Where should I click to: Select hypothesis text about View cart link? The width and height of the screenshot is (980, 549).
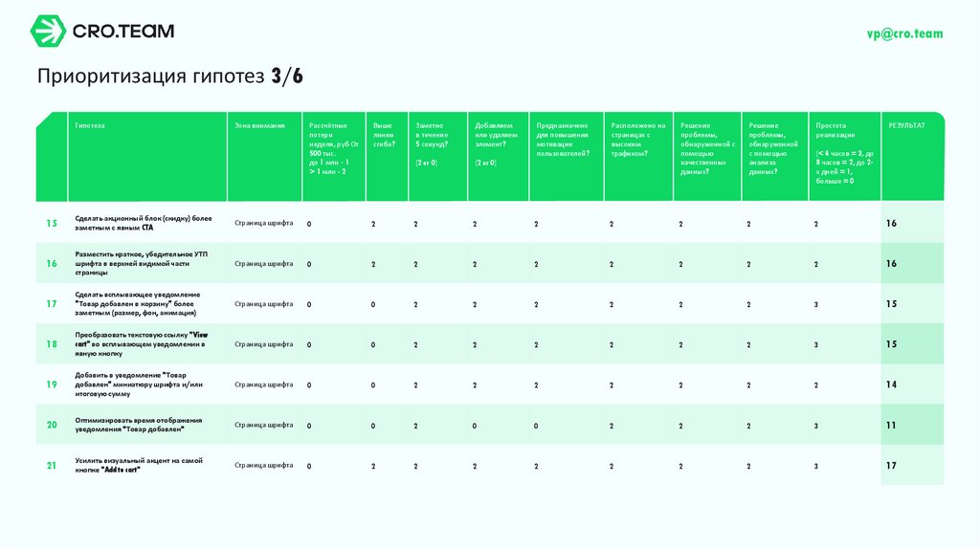[142, 344]
